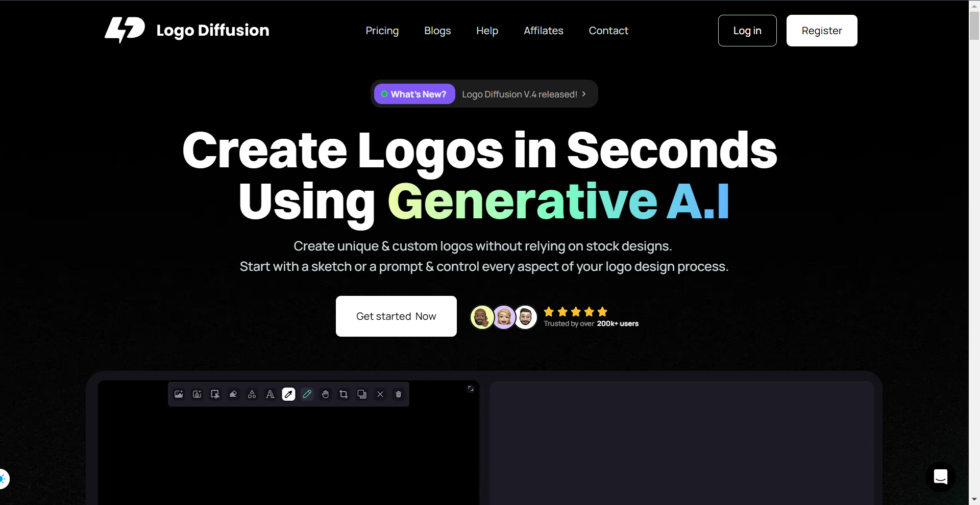980x505 pixels.
Task: Click the Register button
Action: point(822,31)
